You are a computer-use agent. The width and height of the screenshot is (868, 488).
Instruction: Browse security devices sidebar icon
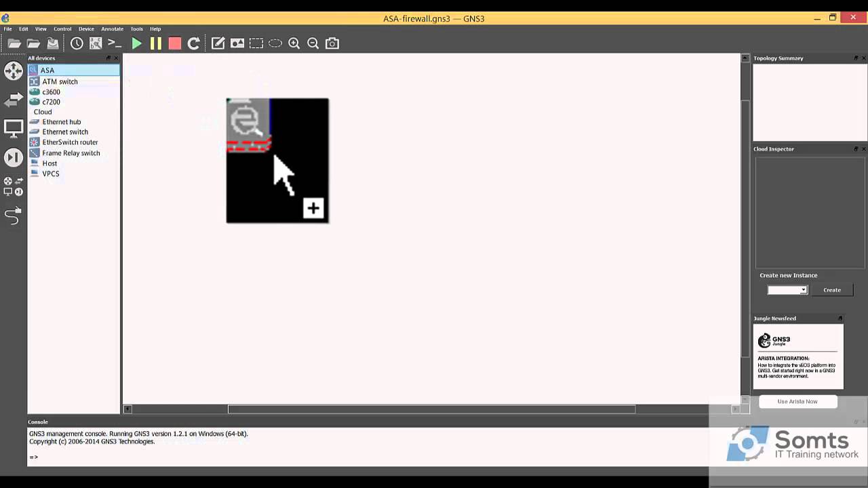coord(13,158)
